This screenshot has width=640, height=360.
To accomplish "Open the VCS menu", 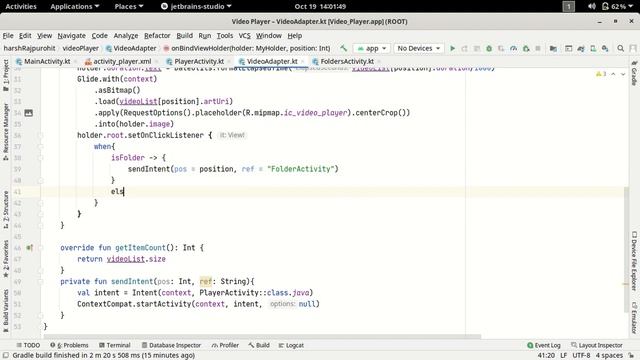I will (x=244, y=36).
